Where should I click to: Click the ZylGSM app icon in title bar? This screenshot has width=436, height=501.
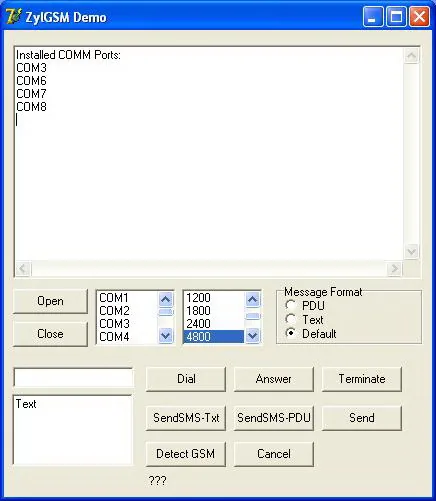13,16
